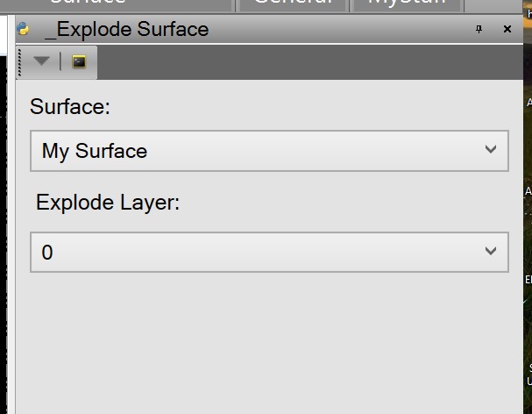Click the Explode Layer: label
Screen dimensions: 532x414
click(x=108, y=203)
